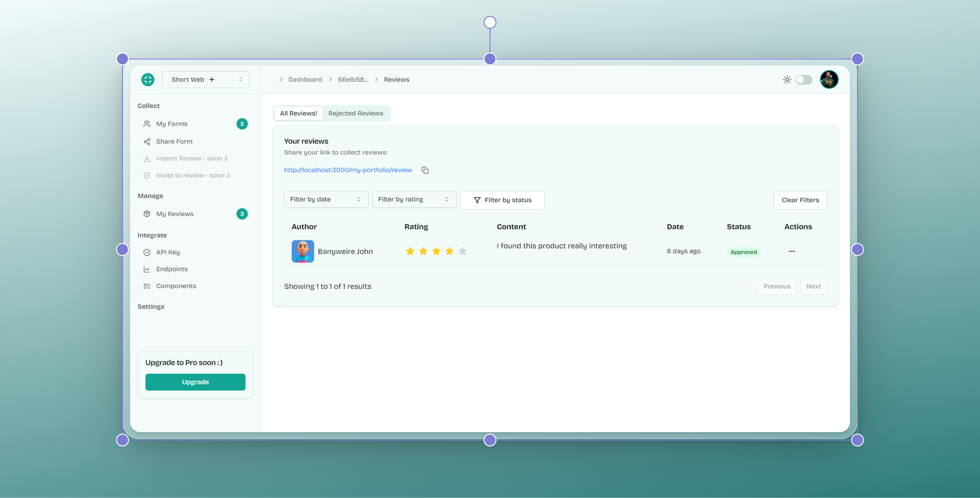This screenshot has height=498, width=980.
Task: Click the green Upgrade button
Action: [x=195, y=382]
